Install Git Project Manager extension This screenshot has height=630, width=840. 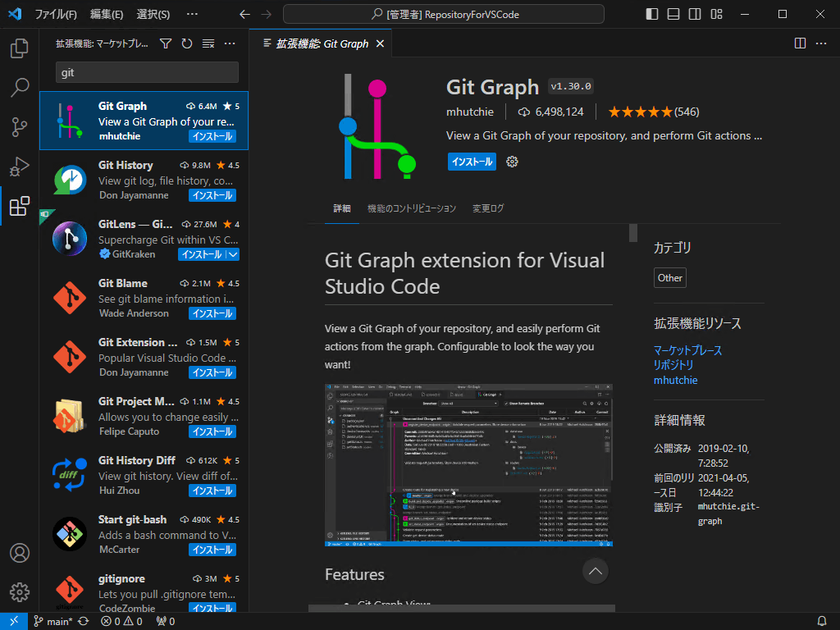(212, 431)
